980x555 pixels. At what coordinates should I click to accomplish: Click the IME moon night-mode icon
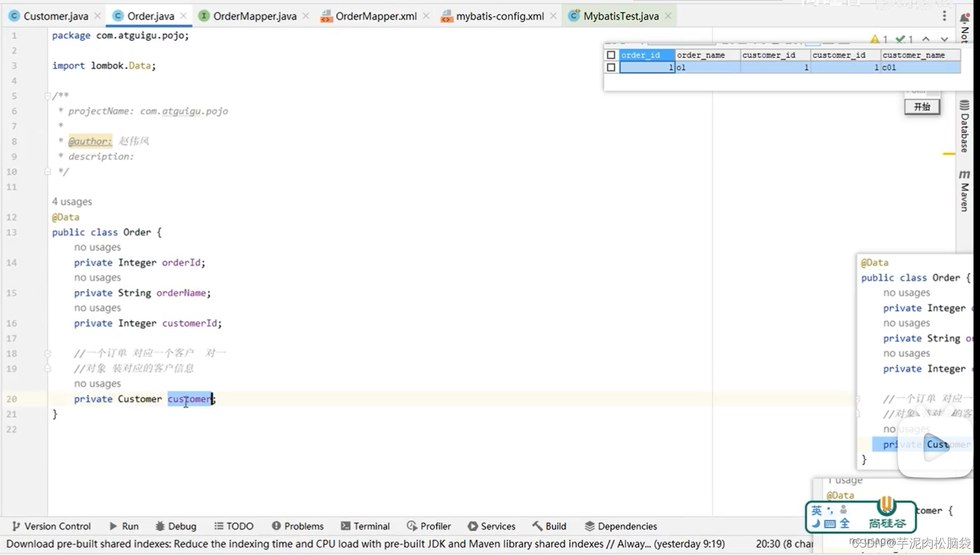[x=816, y=524]
